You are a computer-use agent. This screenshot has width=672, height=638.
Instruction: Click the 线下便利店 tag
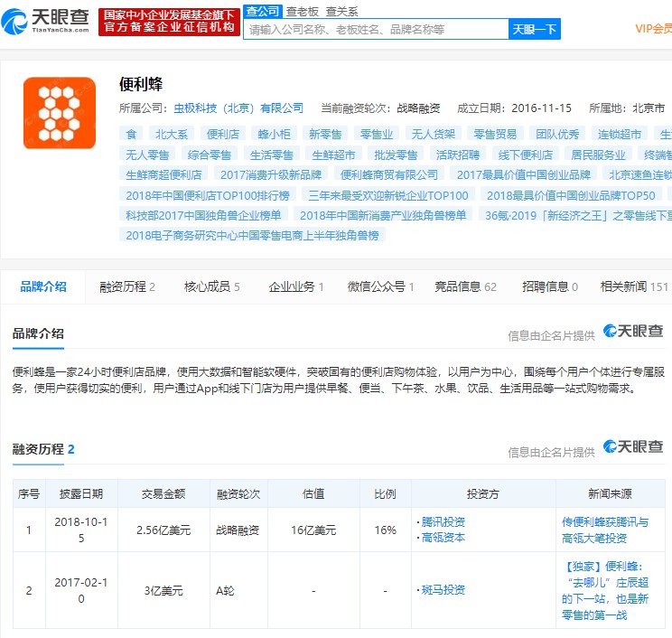(526, 155)
